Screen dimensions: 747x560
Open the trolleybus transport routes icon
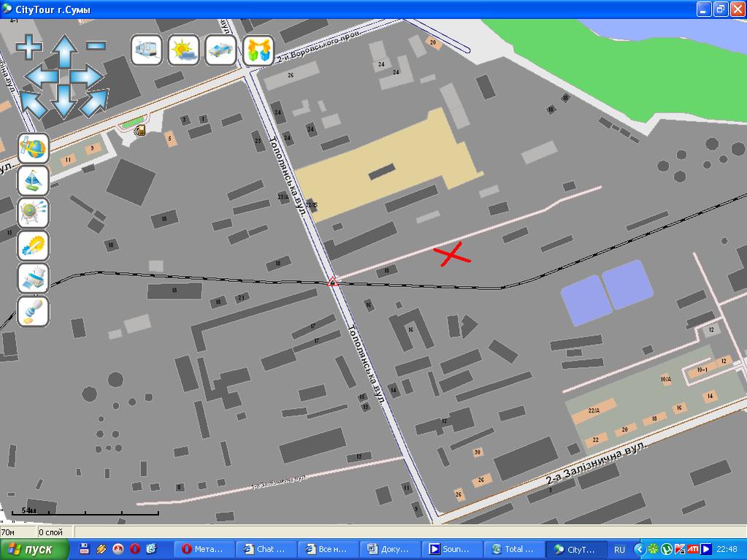point(147,50)
